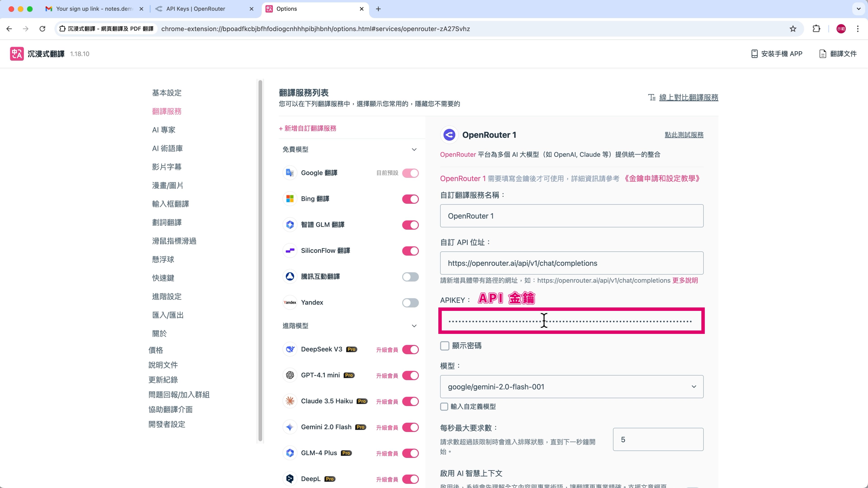Click the 智譜 GLM 翻譯 service icon
This screenshot has height=488, width=868.
pyautogui.click(x=290, y=225)
